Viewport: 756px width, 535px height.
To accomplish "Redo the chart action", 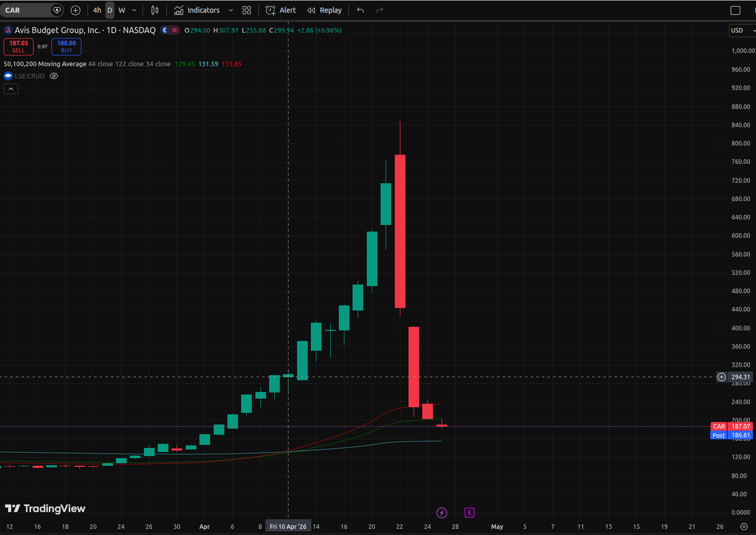I will [x=379, y=10].
